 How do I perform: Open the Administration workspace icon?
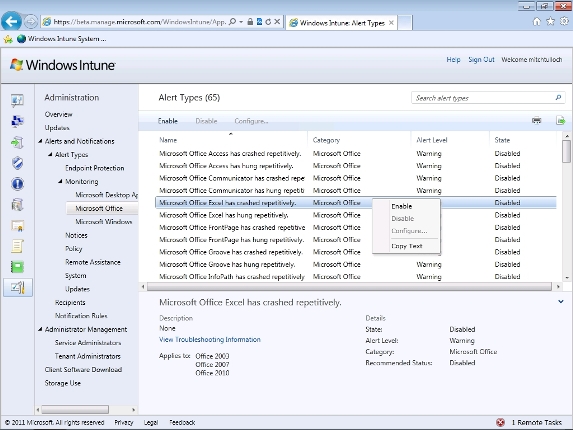18,288
